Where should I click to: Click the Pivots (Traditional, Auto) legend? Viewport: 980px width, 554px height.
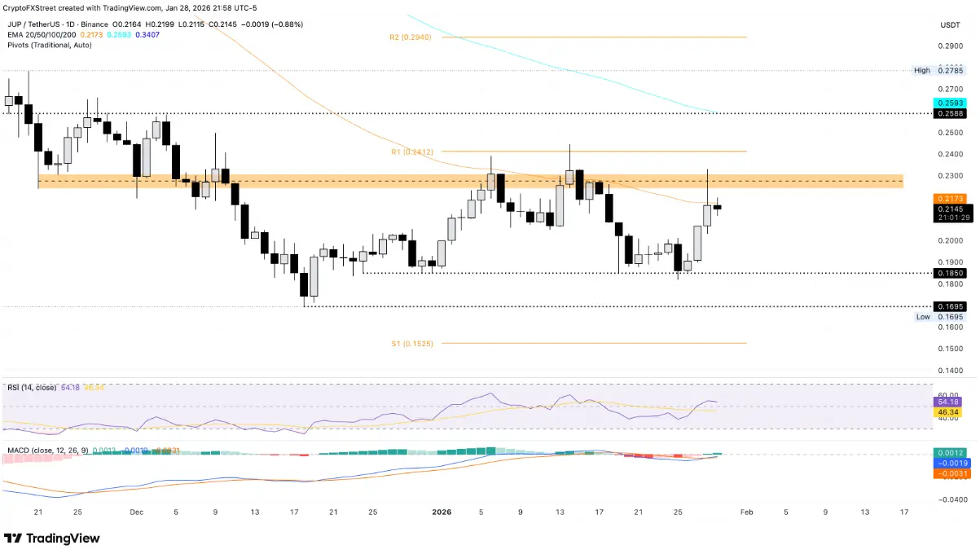click(48, 45)
